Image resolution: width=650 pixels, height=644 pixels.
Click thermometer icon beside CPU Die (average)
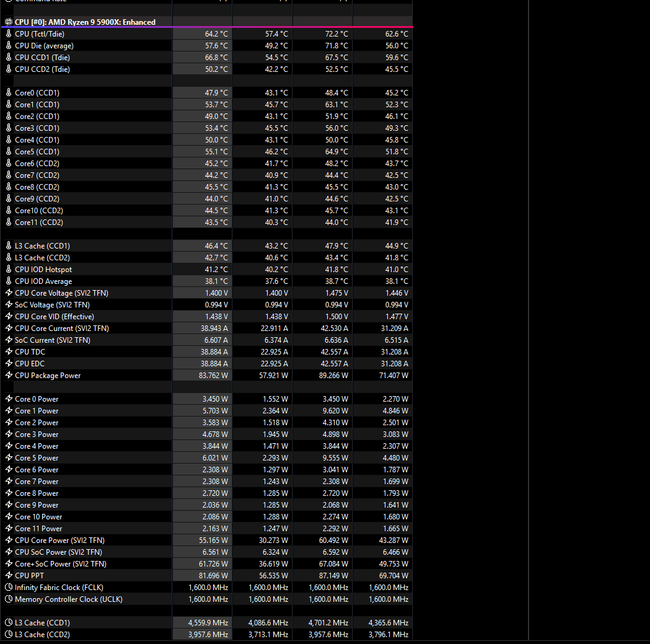tap(8, 46)
